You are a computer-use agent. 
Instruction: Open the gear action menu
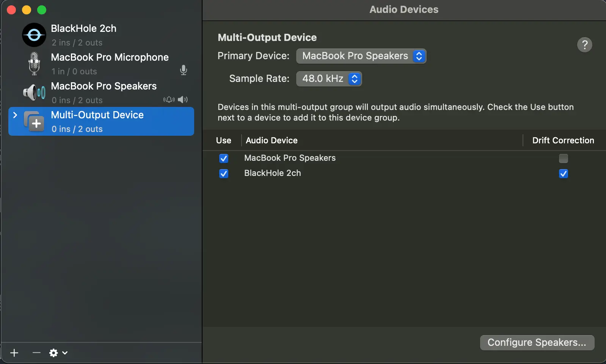click(58, 353)
